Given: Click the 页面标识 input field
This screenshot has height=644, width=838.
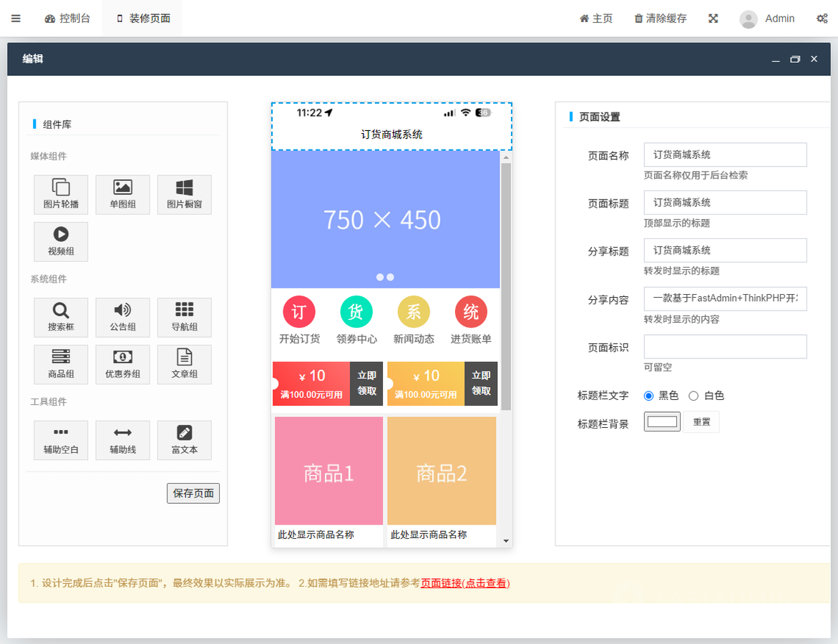Looking at the screenshot, I should click(x=725, y=346).
